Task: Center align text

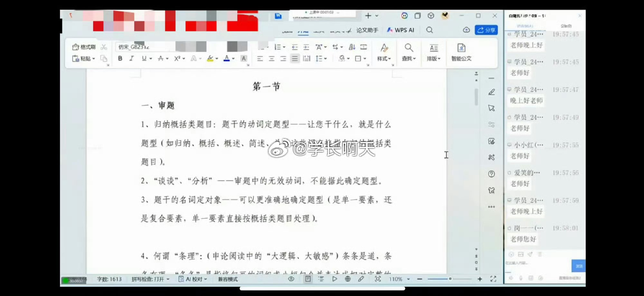Action: click(271, 58)
